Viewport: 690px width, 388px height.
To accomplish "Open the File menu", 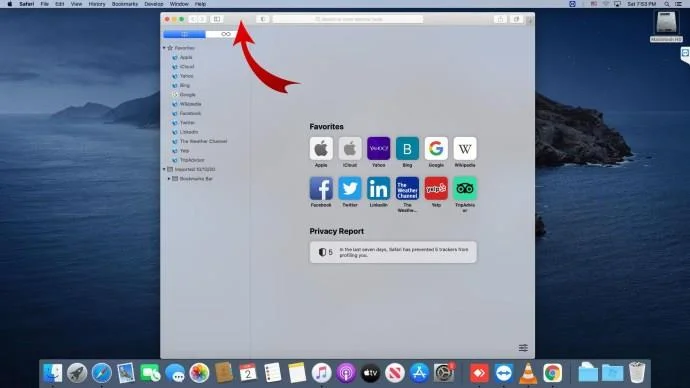I will tap(44, 4).
